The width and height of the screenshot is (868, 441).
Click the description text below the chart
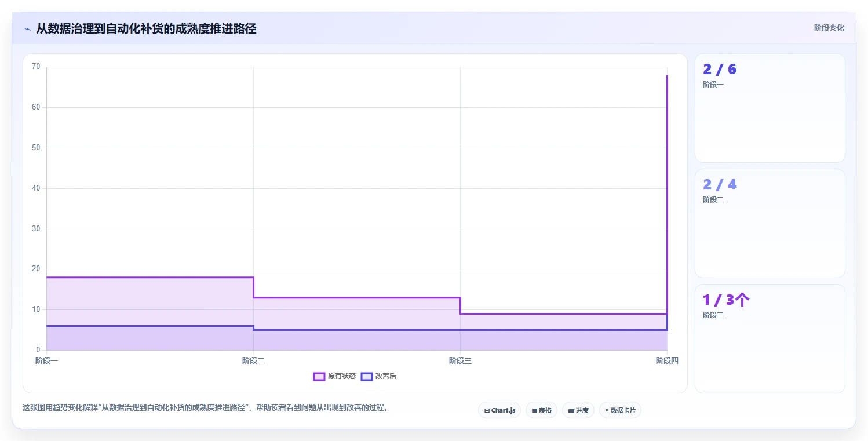coord(205,407)
